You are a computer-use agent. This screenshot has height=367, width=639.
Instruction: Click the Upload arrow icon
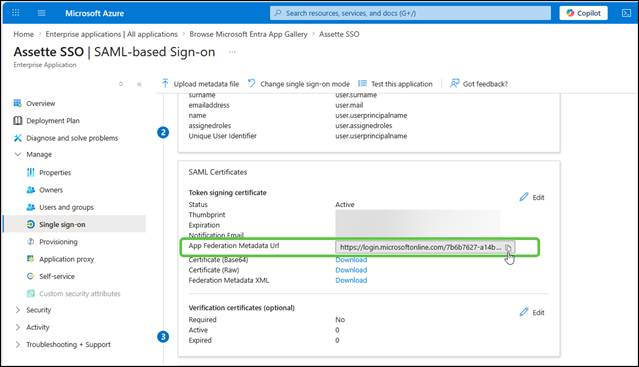[x=165, y=83]
